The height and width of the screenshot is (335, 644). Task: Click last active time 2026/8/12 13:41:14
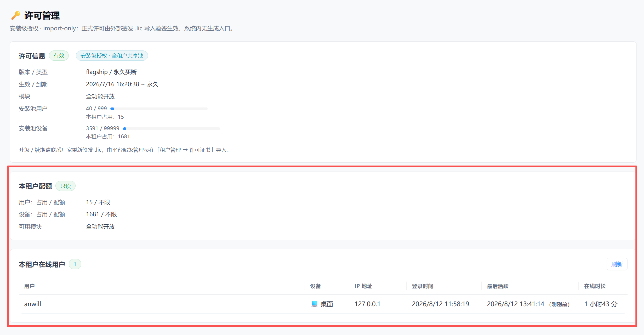[516, 304]
